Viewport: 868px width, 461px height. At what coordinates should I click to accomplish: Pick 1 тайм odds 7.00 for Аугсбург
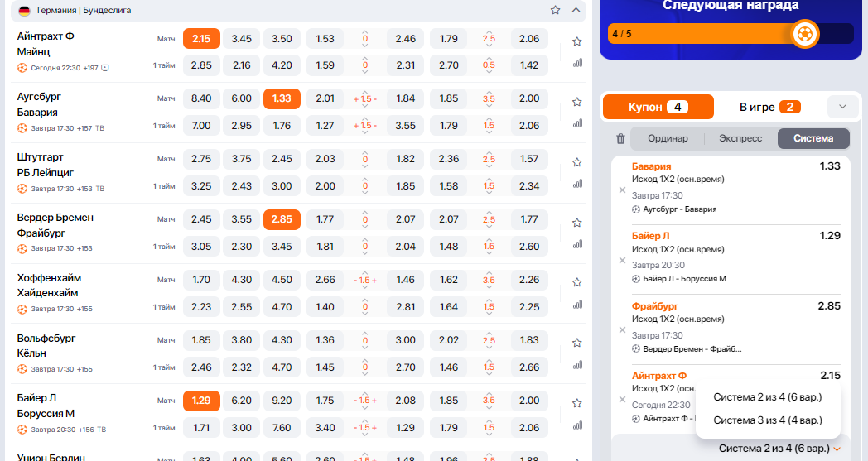pyautogui.click(x=201, y=126)
